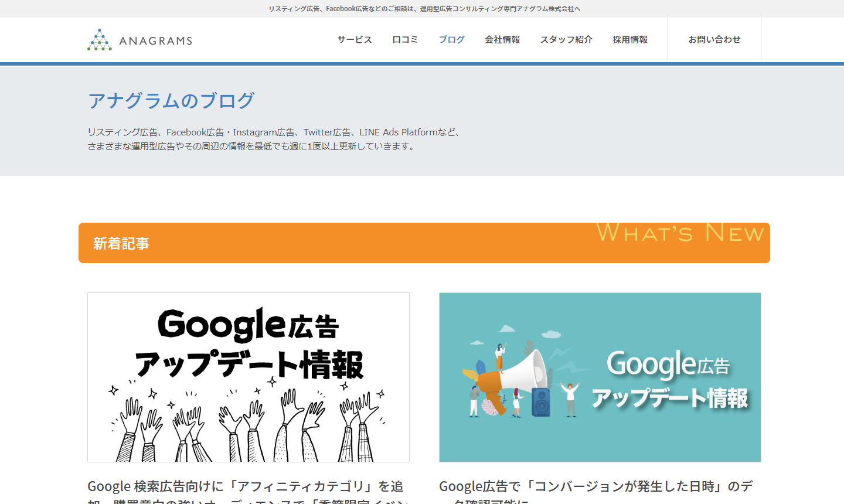This screenshot has width=844, height=504.
Task: Select the ブログ navigation item
Action: tap(451, 40)
